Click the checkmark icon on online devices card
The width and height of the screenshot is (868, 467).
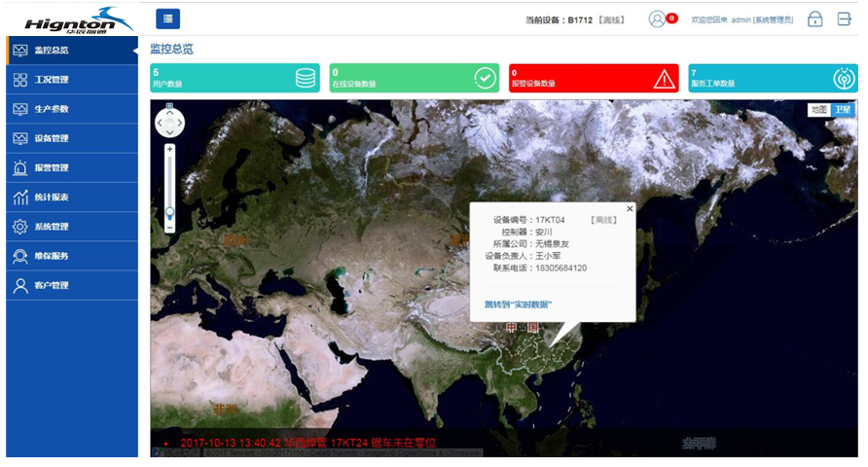click(x=484, y=79)
